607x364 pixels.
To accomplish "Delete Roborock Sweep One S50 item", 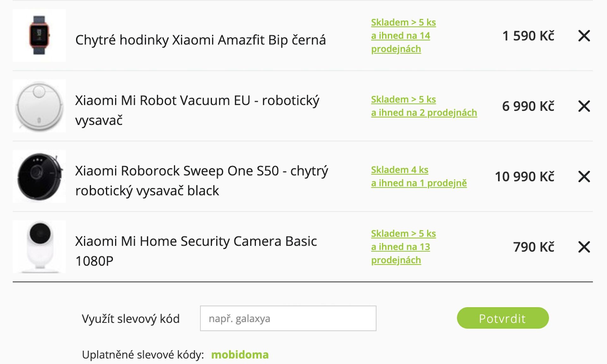I will [x=584, y=177].
